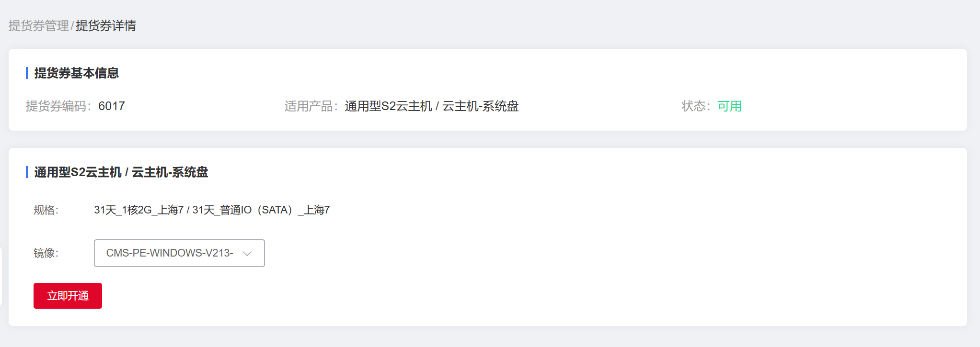This screenshot has width=980, height=347.
Task: Select the 提货券详情 breadcrumb item
Action: pyautogui.click(x=106, y=26)
